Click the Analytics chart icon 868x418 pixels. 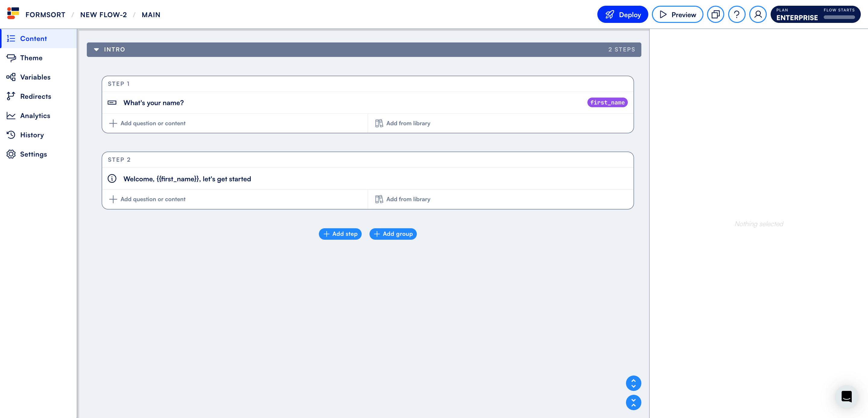click(11, 116)
